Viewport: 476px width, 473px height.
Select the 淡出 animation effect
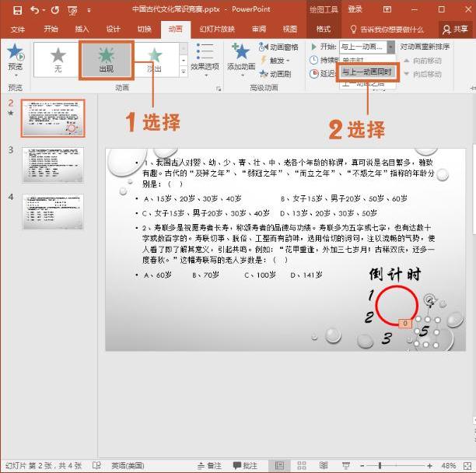click(x=155, y=60)
